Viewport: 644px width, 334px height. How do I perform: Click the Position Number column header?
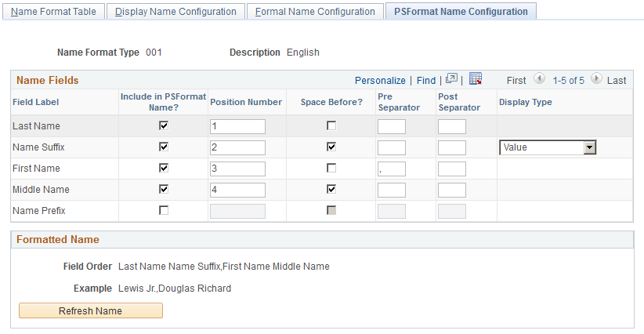[246, 102]
